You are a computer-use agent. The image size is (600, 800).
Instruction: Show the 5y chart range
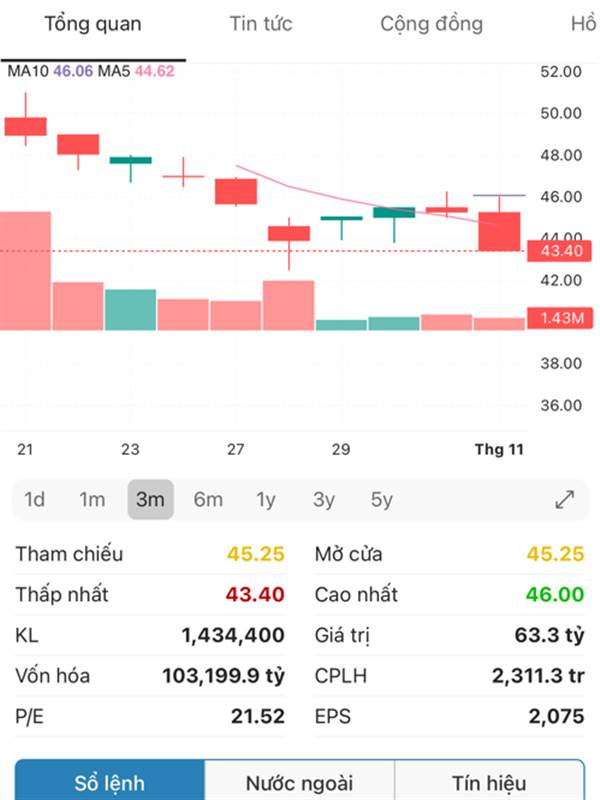pos(381,500)
